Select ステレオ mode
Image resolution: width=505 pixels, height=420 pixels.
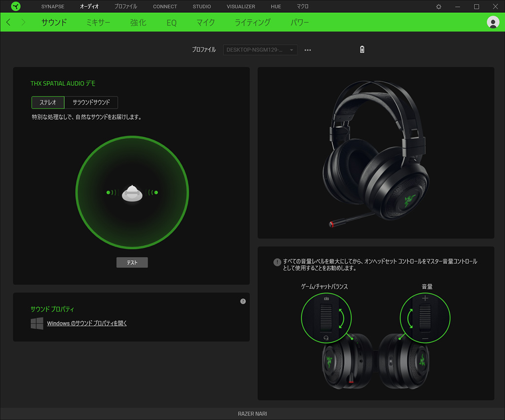[x=48, y=103]
